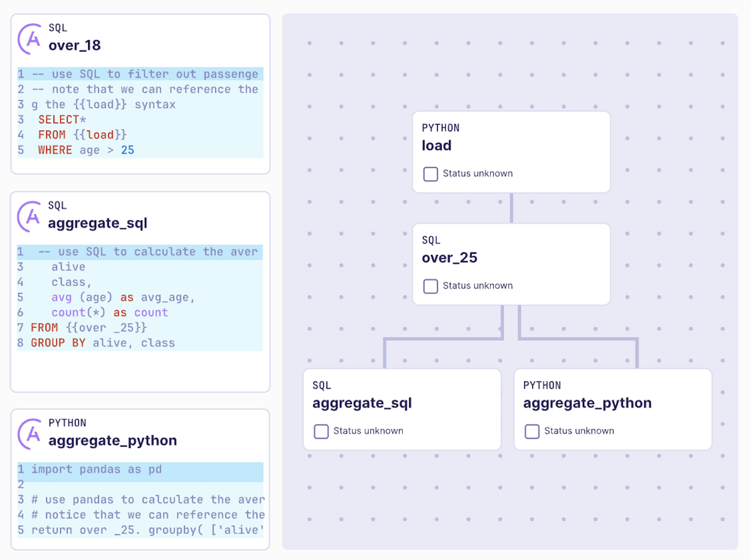Click the aggregate_sql cell title in left panel

(x=98, y=223)
